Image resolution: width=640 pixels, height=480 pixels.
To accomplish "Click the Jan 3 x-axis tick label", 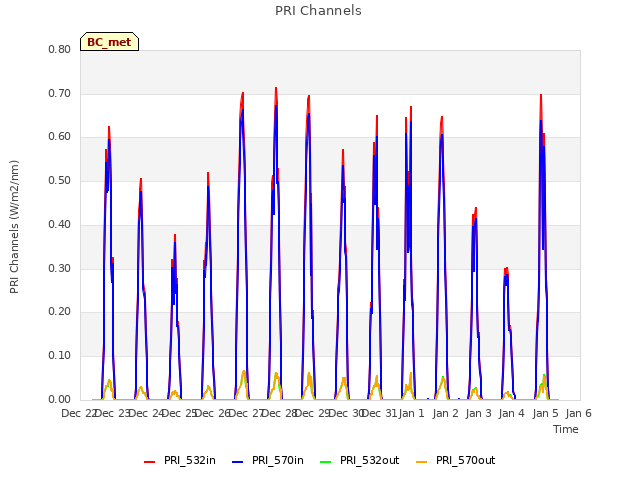I will point(478,413).
